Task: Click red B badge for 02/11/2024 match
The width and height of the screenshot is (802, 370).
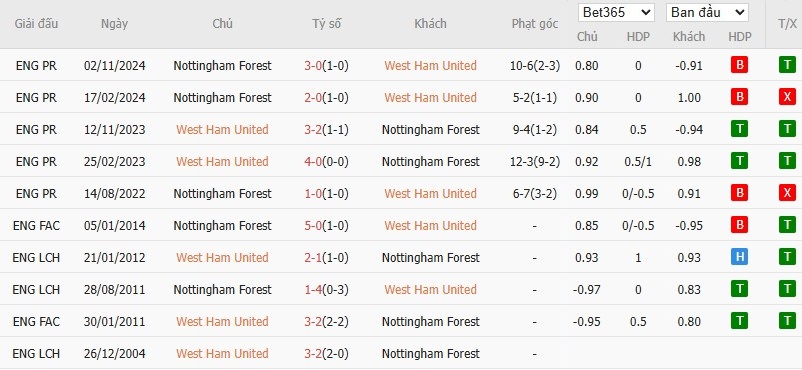Action: coord(740,66)
